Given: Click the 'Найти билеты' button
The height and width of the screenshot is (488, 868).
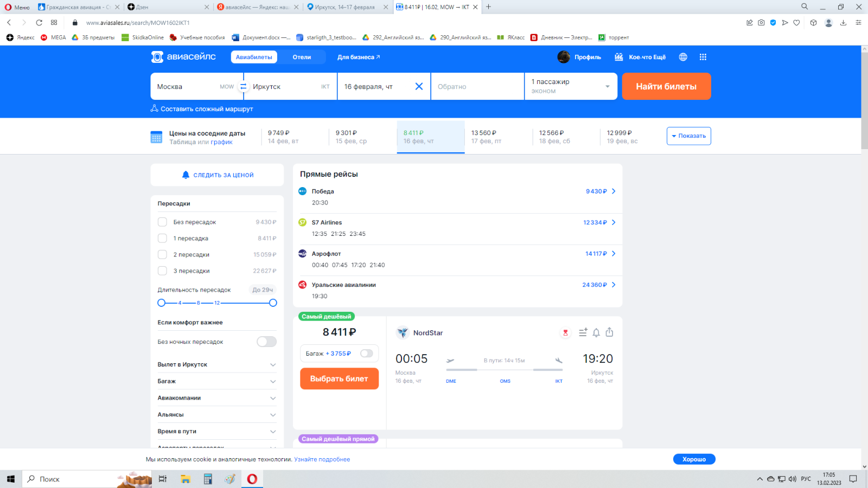Looking at the screenshot, I should (666, 86).
